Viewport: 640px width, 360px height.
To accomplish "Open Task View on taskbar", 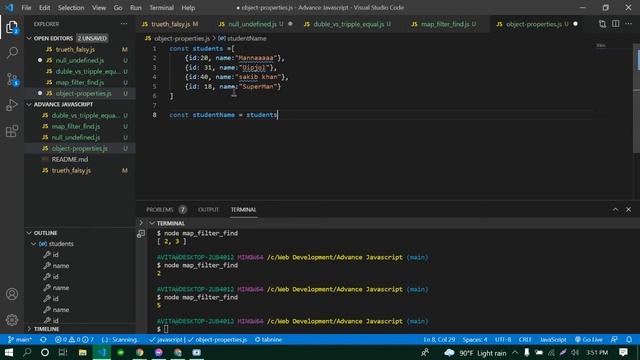I will click(62, 352).
